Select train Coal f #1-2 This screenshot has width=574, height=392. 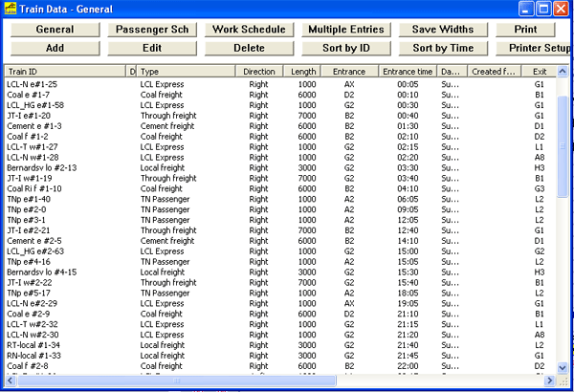(x=28, y=137)
